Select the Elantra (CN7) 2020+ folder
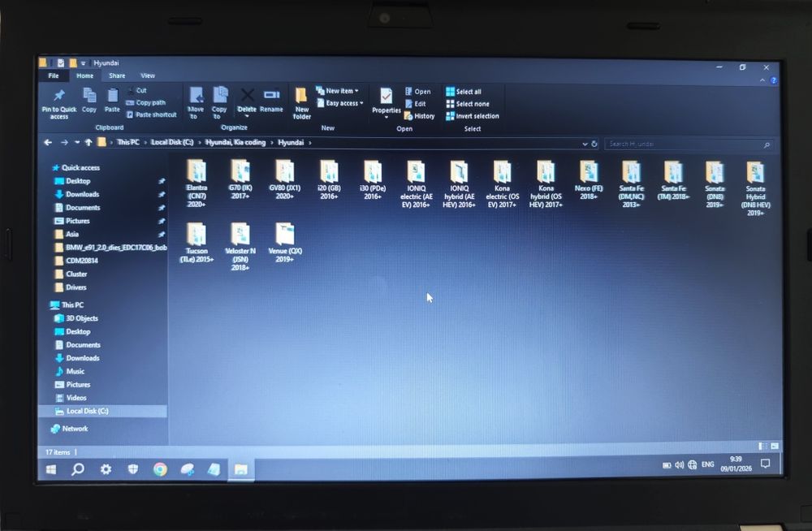The image size is (812, 531). click(197, 183)
